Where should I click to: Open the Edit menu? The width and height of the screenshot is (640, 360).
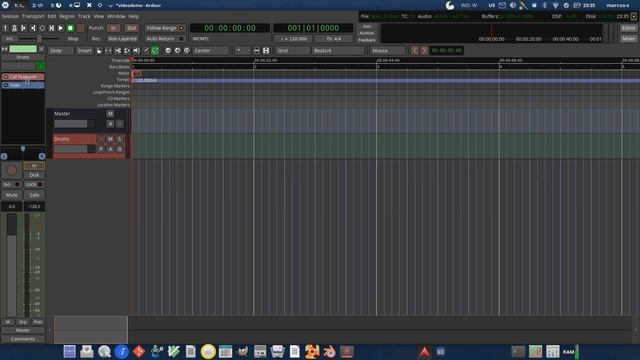click(51, 16)
